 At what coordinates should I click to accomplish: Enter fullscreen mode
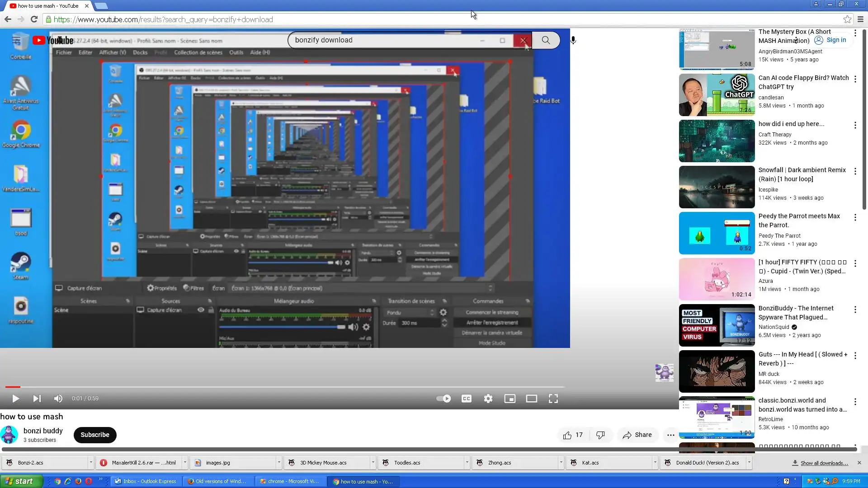(553, 399)
